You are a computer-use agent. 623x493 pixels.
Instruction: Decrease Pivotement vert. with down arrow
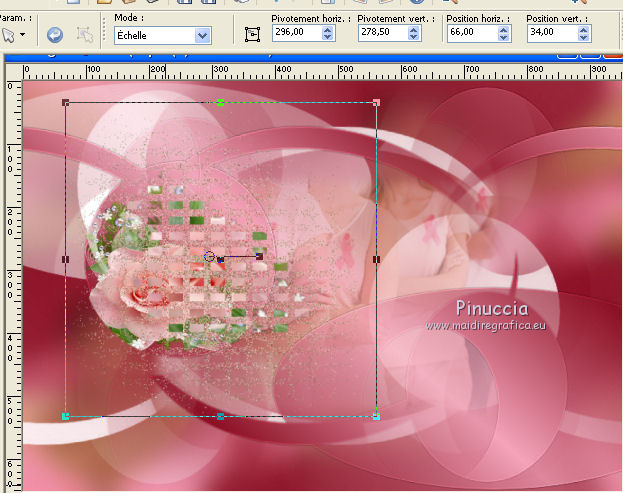[x=414, y=37]
